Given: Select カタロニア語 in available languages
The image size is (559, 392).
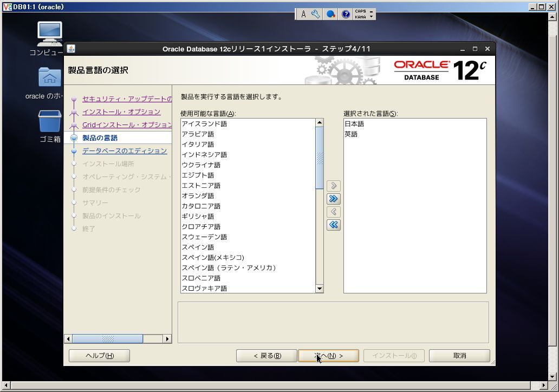Looking at the screenshot, I should click(248, 206).
